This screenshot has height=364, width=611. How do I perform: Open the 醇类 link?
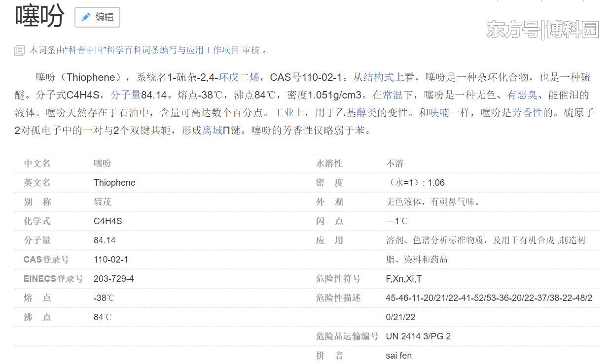pos(366,113)
